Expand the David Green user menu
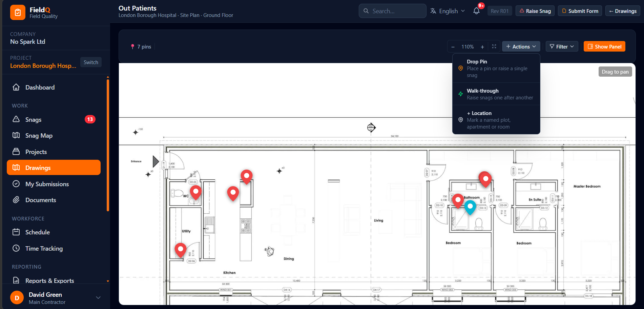 98,298
